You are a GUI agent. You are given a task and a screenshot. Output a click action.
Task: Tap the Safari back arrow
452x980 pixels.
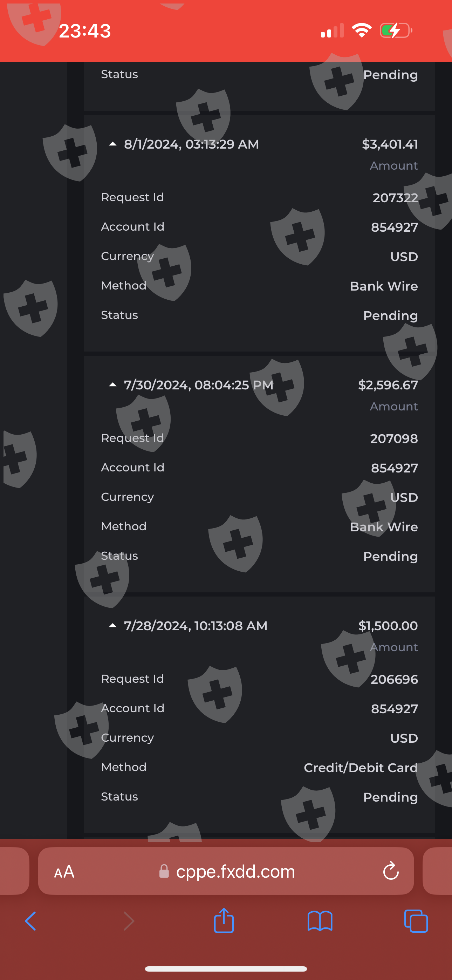[x=30, y=921]
